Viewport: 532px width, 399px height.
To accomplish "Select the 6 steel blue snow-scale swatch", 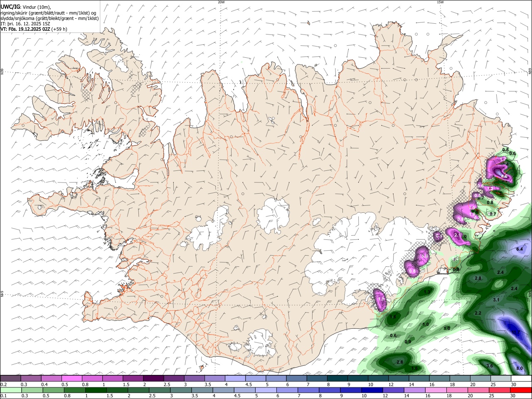I will pyautogui.click(x=296, y=378).
